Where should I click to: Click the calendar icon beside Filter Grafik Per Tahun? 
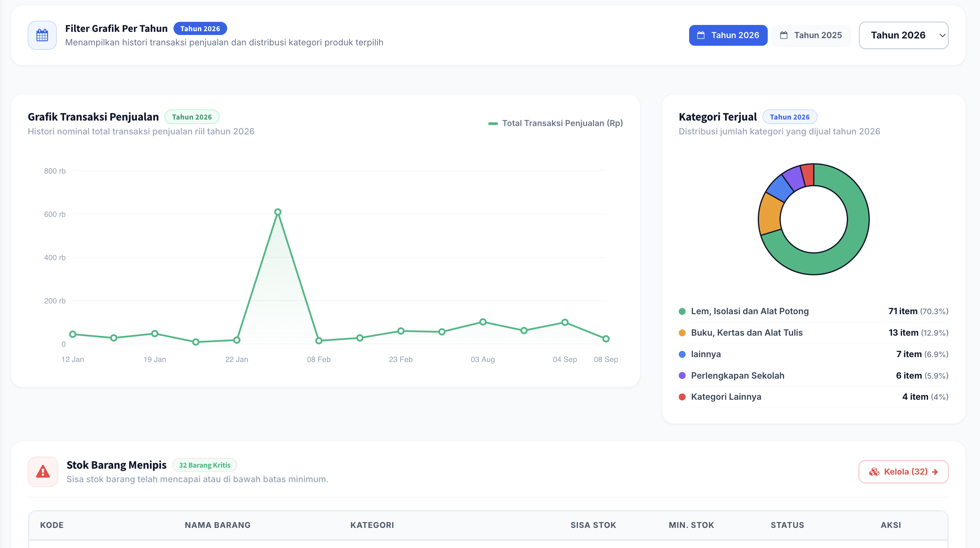pos(42,35)
